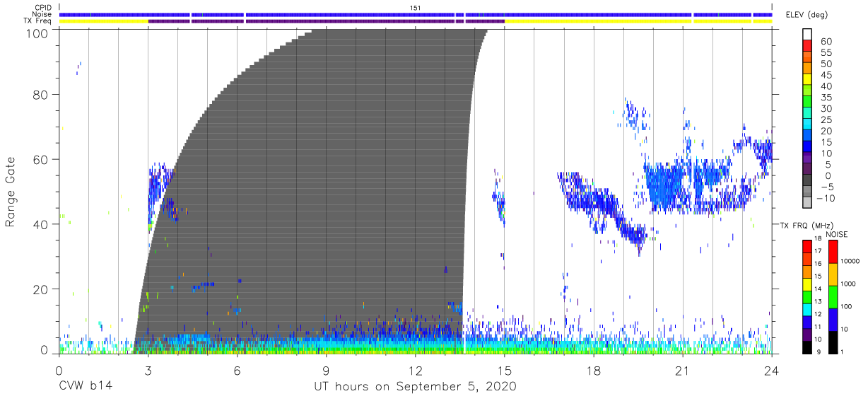Click the 'NOISE' colorbar title
Viewport: 868px width, 401px height.
[x=836, y=234]
